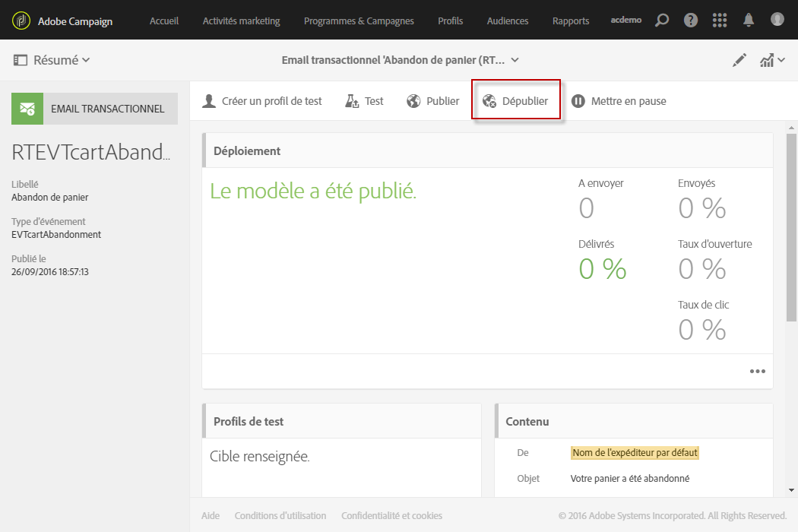Open Programmes & Campagnes menu
Viewport: 798px width, 532px height.
click(359, 21)
